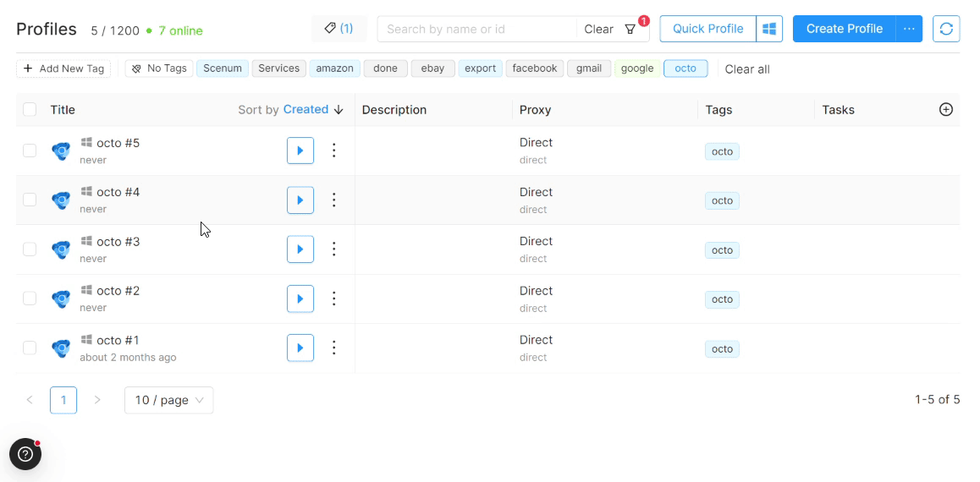This screenshot has height=482, width=980.
Task: Click the Direct proxy of octo #2
Action: (x=536, y=291)
